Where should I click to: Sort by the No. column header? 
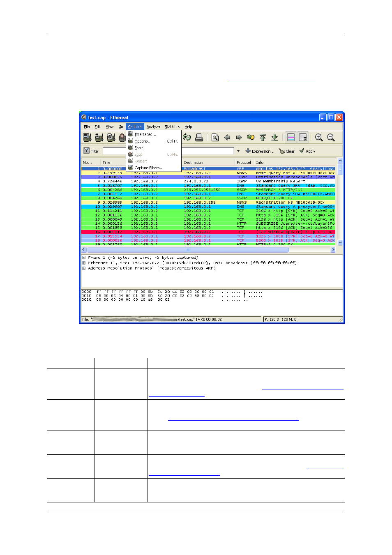(91, 163)
